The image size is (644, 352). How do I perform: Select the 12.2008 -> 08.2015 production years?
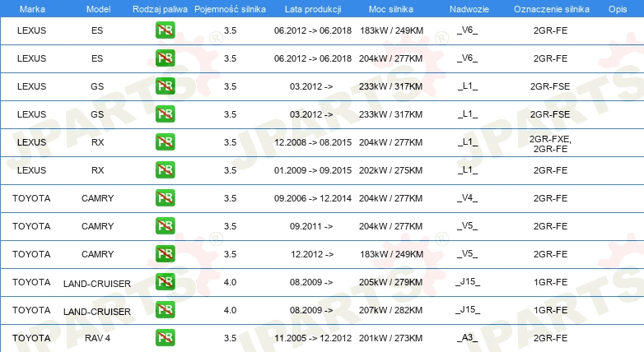tap(313, 142)
